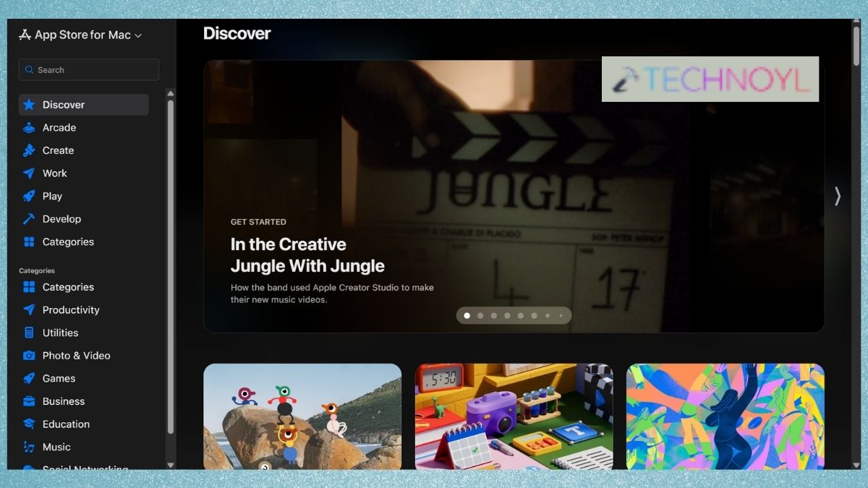Viewport: 868px width, 488px height.
Task: Click the sidebar scrollbar thumb
Action: click(171, 266)
